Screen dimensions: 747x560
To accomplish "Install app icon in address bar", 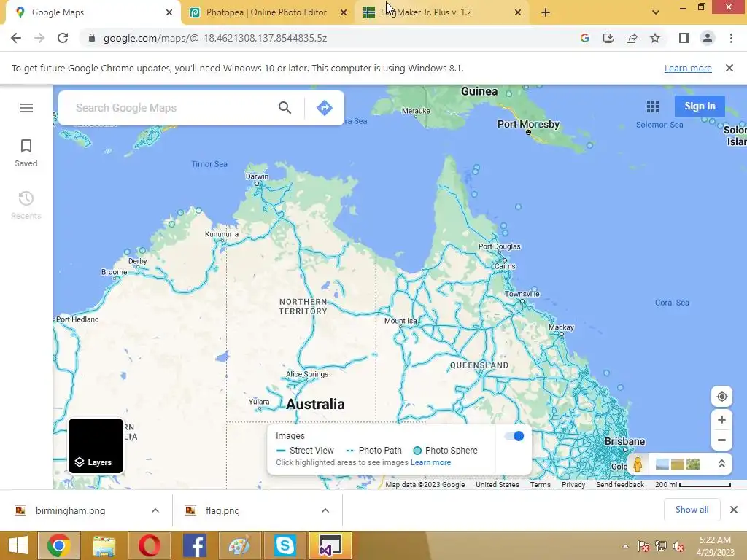I will tap(608, 38).
